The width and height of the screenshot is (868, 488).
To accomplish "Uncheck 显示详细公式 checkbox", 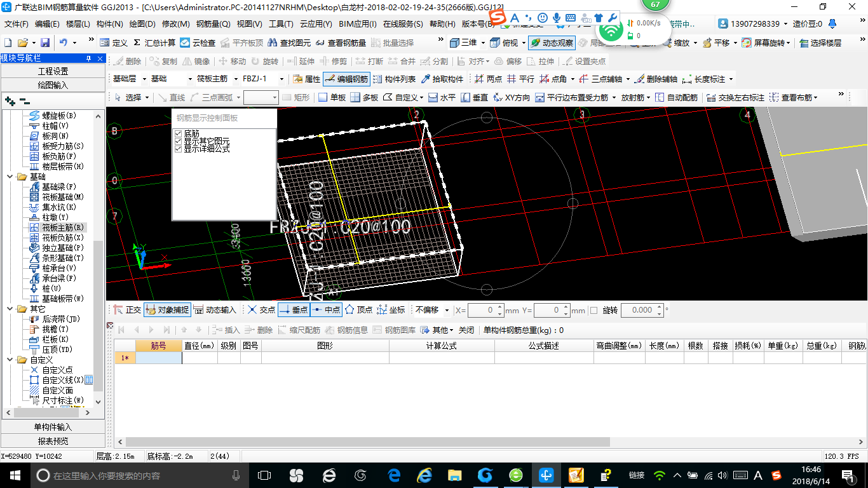I will pyautogui.click(x=179, y=148).
